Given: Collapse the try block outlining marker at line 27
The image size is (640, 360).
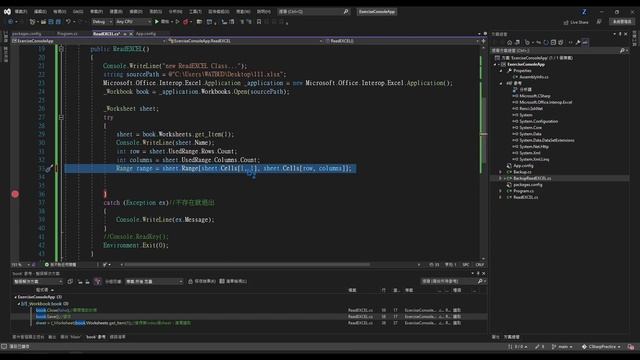Looking at the screenshot, I should (61, 117).
